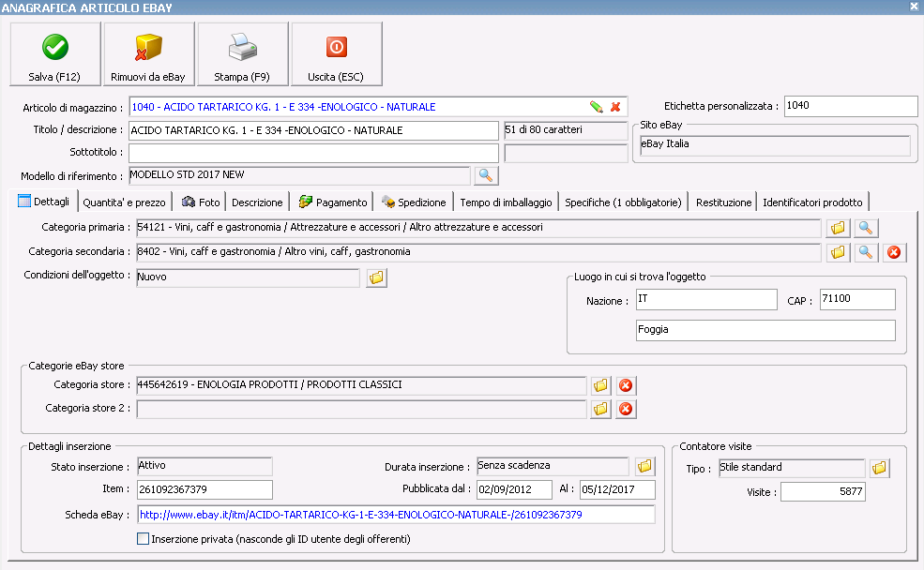The height and width of the screenshot is (570, 924).
Task: Click the city field Foggia
Action: tap(765, 330)
